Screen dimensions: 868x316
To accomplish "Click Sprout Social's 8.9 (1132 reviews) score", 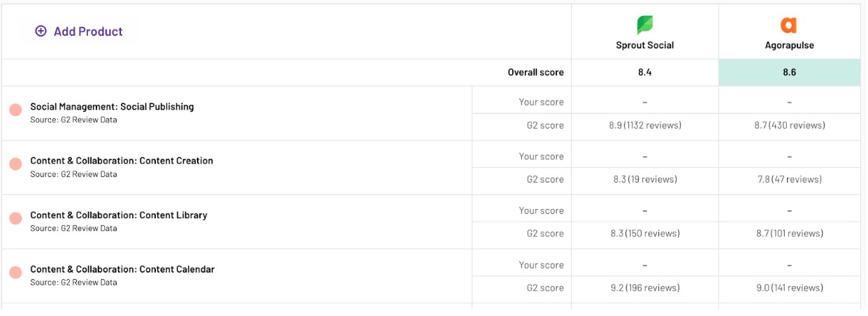I will tap(644, 126).
